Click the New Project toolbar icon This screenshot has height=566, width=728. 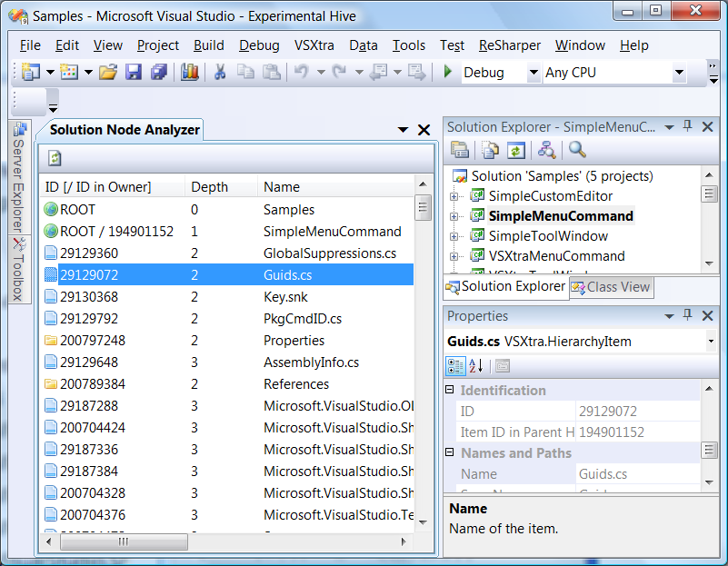31,72
